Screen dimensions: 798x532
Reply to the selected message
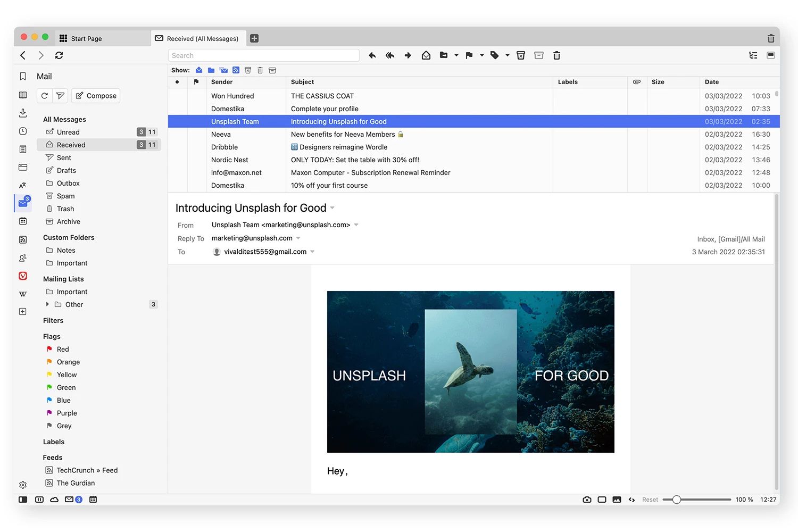[x=372, y=55]
